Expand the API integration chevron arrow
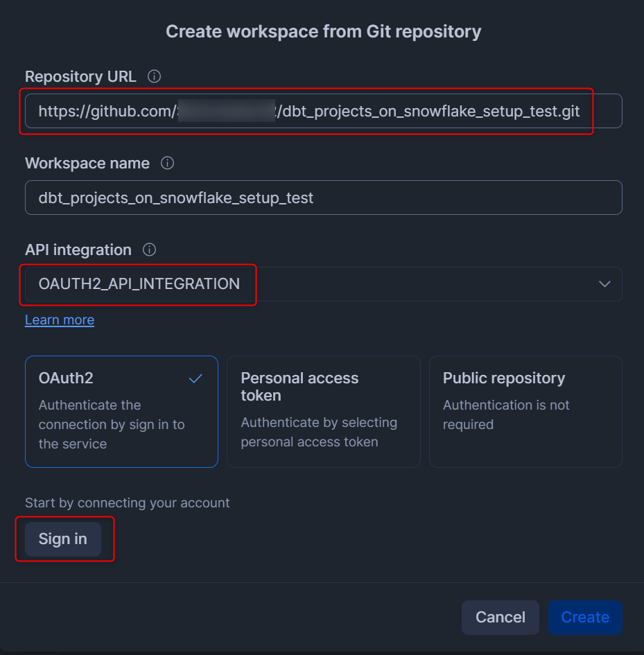Viewport: 644px width, 655px height. click(x=604, y=284)
